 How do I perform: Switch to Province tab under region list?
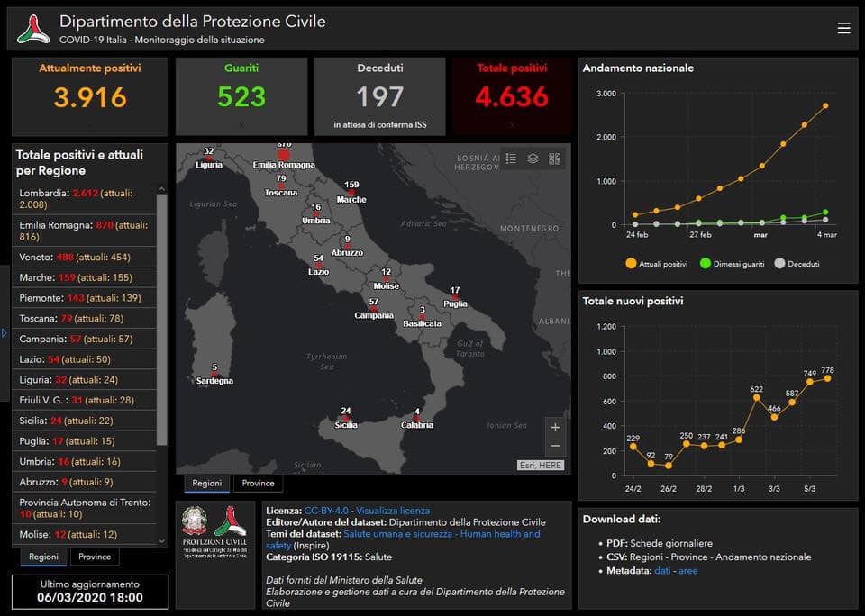click(94, 557)
